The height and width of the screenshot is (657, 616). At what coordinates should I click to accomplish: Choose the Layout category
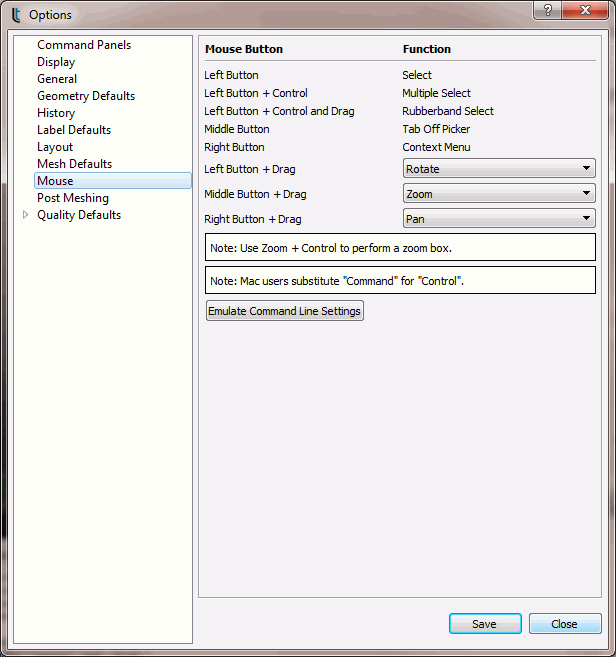pyautogui.click(x=55, y=147)
